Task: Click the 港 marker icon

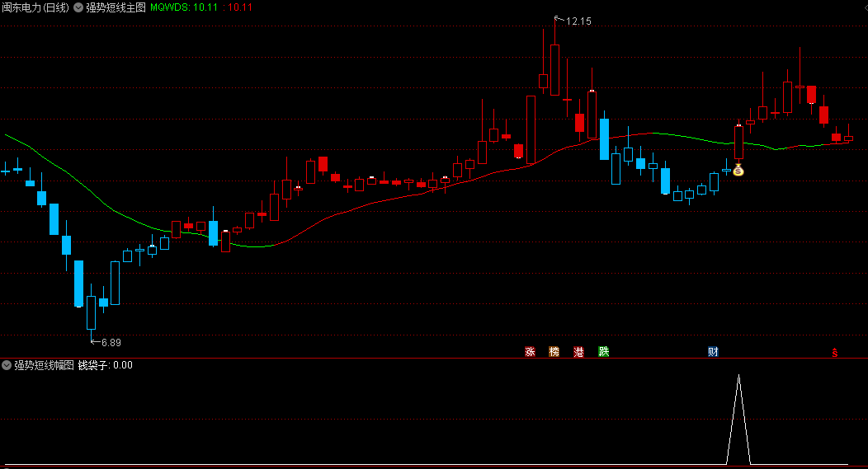Action: coord(578,352)
